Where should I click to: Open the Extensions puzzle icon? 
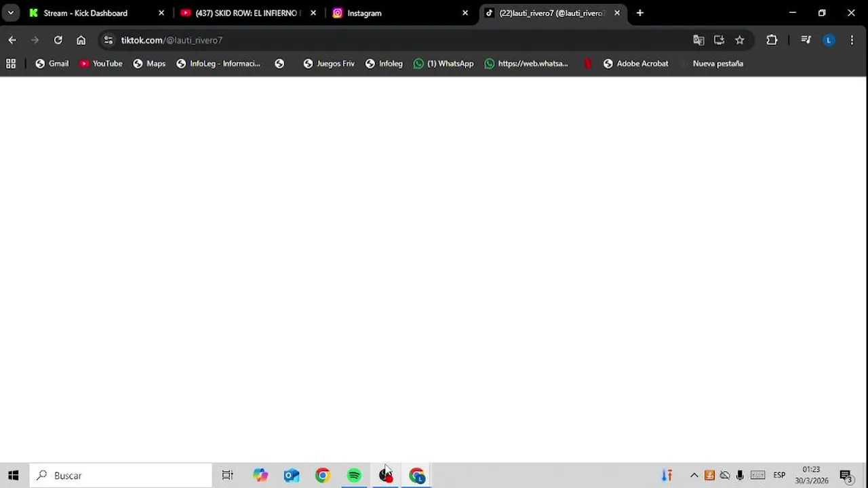pos(772,40)
